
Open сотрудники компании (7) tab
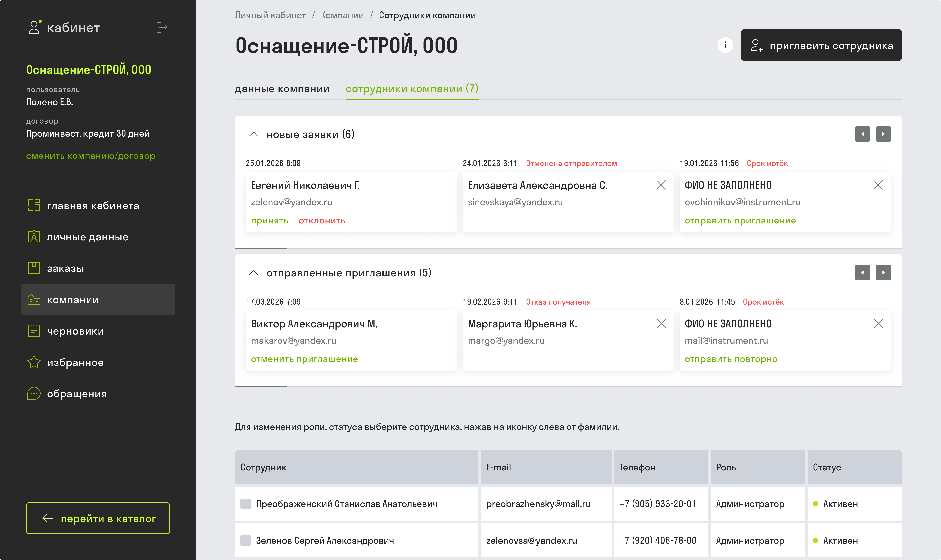(x=412, y=89)
